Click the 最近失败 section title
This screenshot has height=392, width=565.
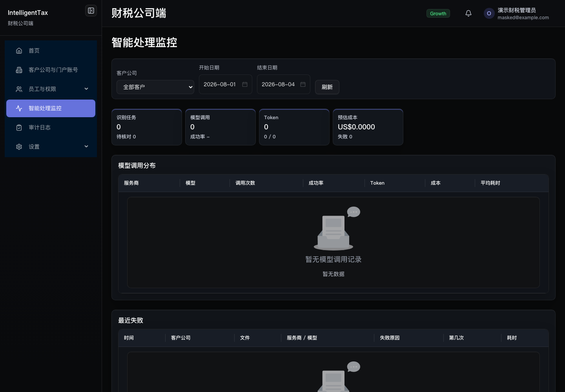pyautogui.click(x=131, y=321)
